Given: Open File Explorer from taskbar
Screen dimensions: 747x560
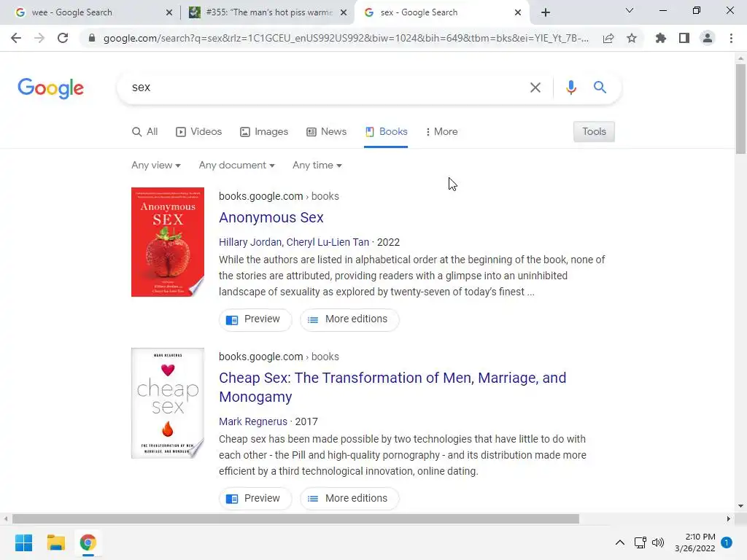Looking at the screenshot, I should 55,542.
